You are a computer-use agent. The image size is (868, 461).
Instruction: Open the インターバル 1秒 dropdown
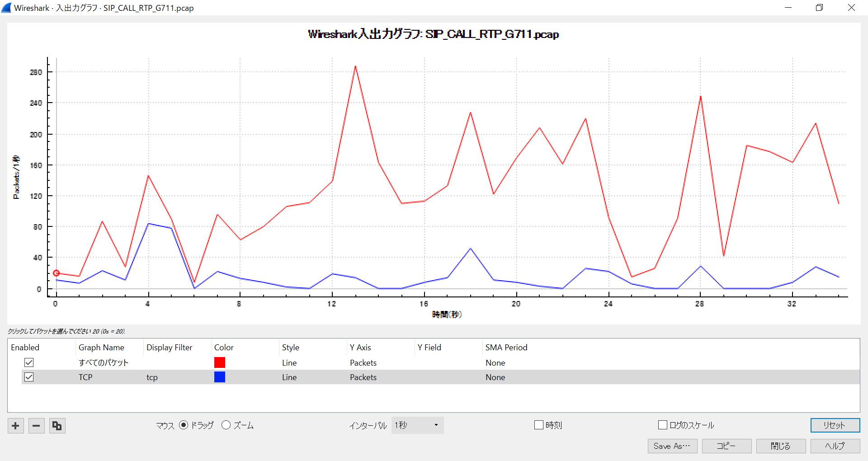(x=417, y=425)
